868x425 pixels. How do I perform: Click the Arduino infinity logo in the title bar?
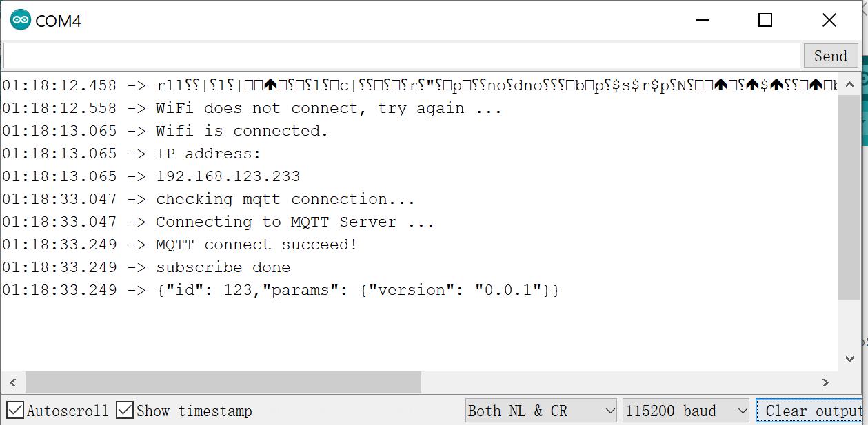coord(19,20)
